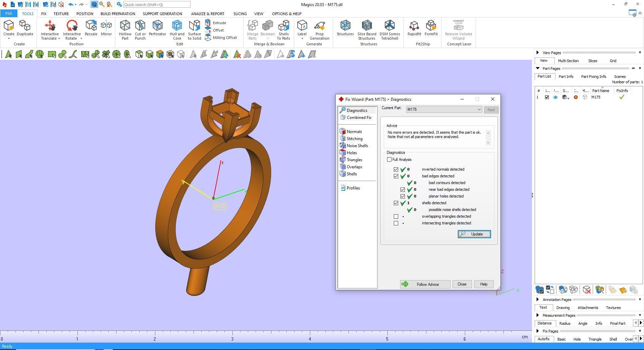Open Noise Shells page in Fix Wizard
The image size is (644, 350).
click(x=354, y=146)
